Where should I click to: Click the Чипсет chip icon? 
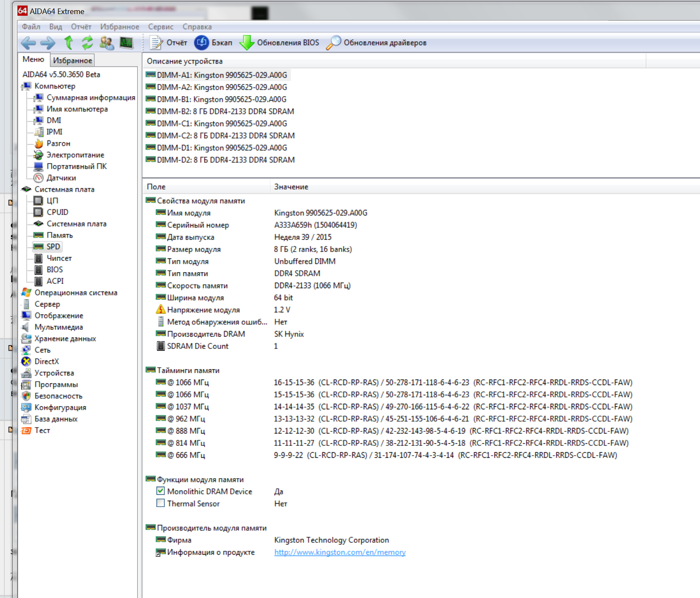[x=39, y=258]
